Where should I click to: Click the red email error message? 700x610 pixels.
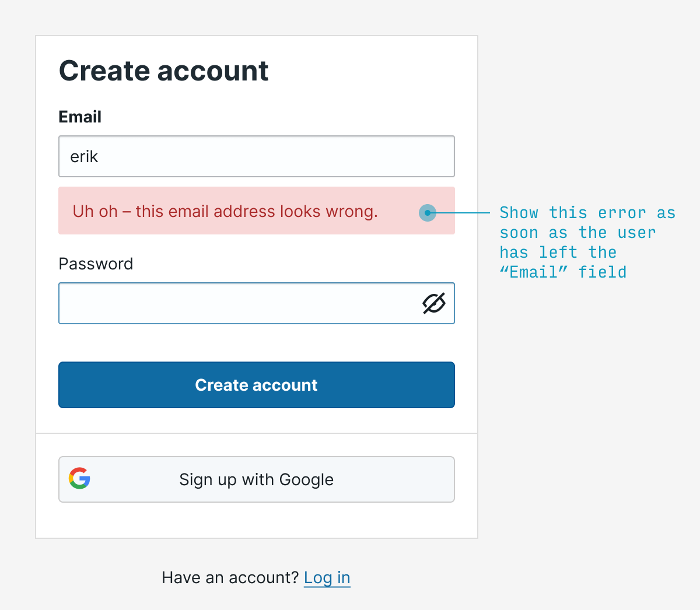click(x=225, y=211)
